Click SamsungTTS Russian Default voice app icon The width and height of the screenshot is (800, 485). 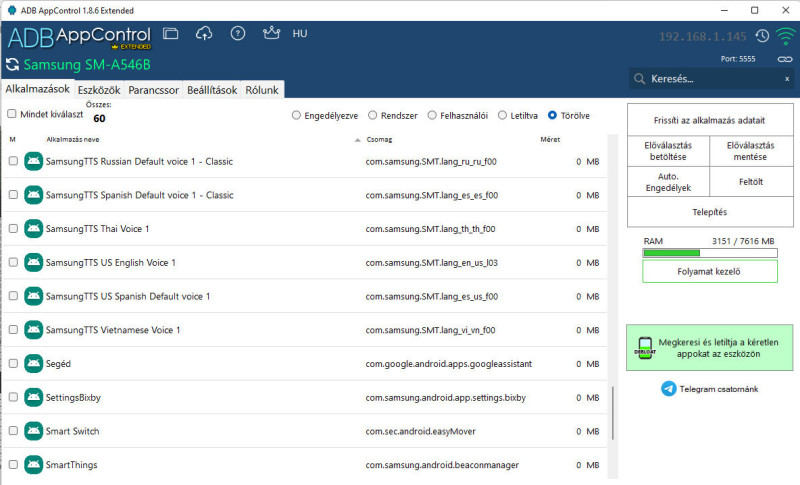click(34, 161)
